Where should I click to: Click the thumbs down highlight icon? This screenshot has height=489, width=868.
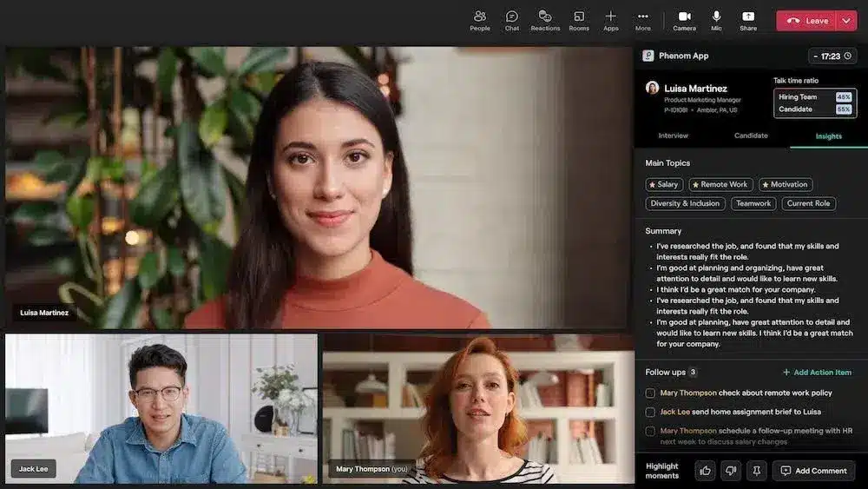click(x=731, y=471)
